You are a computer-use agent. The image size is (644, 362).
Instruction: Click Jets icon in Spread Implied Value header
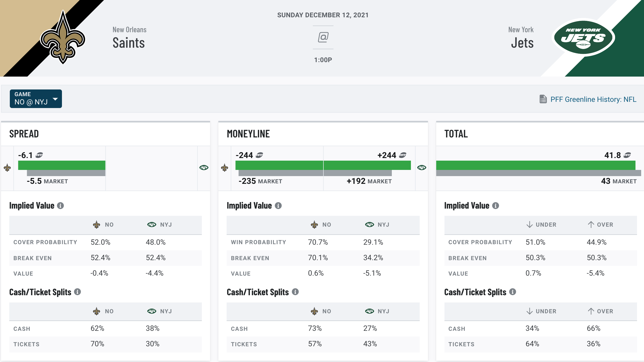(x=152, y=225)
